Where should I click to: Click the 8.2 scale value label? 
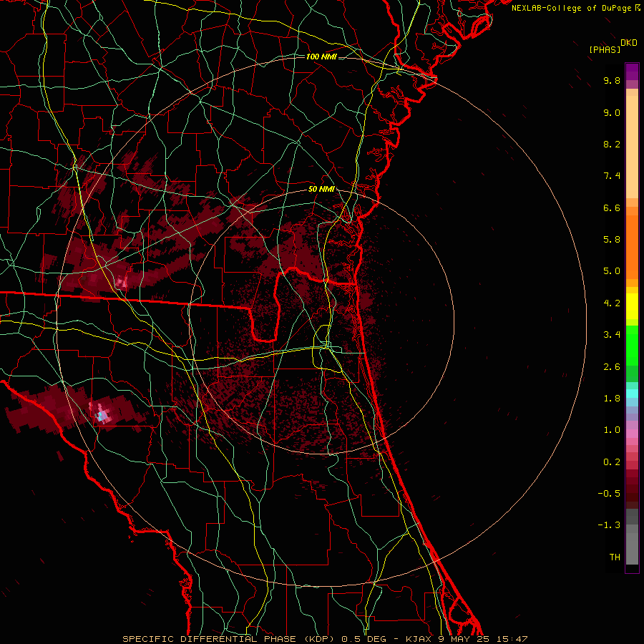(612, 144)
